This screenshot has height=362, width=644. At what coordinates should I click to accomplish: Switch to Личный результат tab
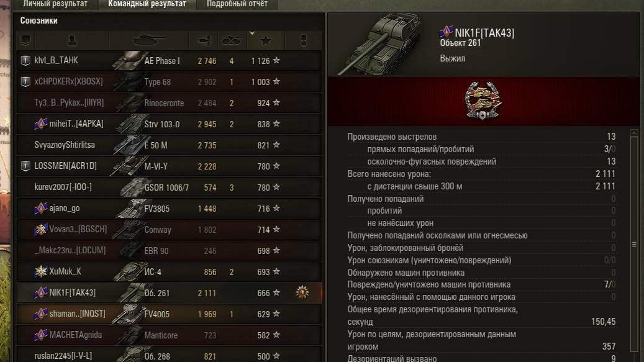point(55,4)
